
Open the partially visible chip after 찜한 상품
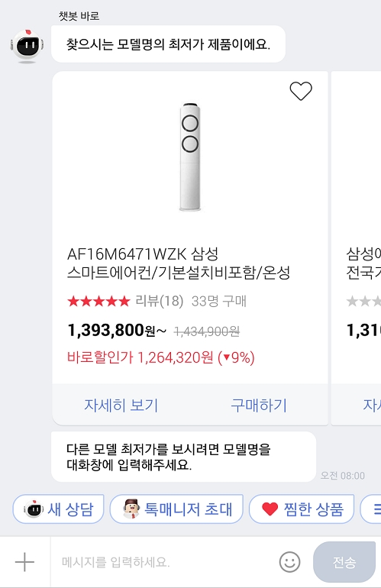371,509
